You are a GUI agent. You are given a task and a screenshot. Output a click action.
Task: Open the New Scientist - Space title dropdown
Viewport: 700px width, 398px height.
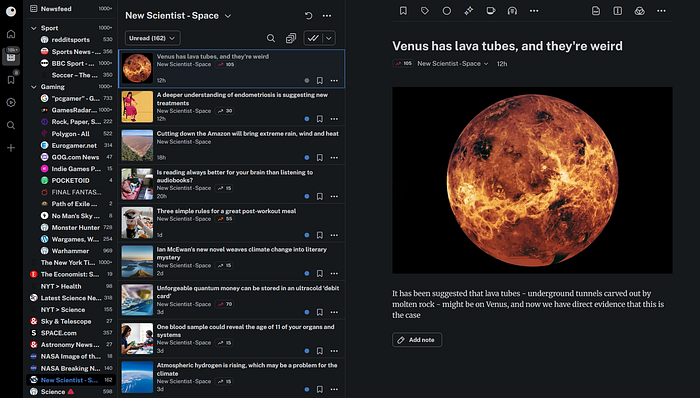click(x=228, y=16)
